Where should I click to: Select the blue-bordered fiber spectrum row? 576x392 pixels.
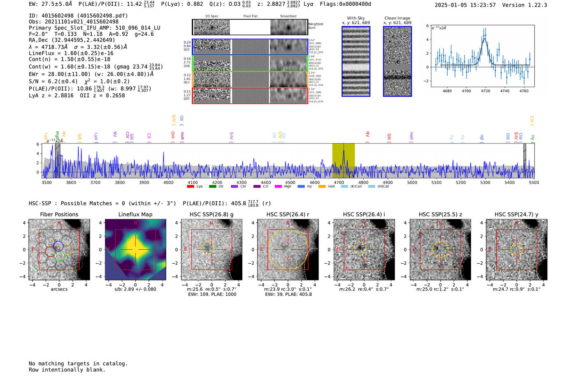pos(250,47)
